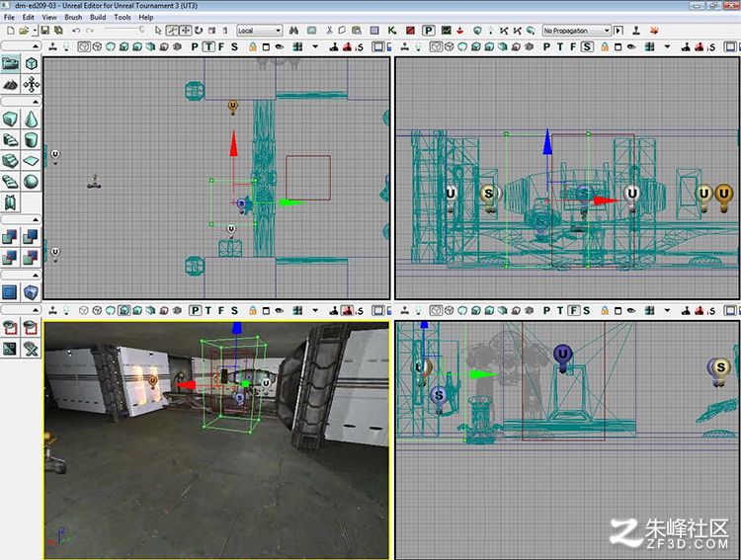
Task: Click the CSG Intersect button
Action: tap(11, 258)
